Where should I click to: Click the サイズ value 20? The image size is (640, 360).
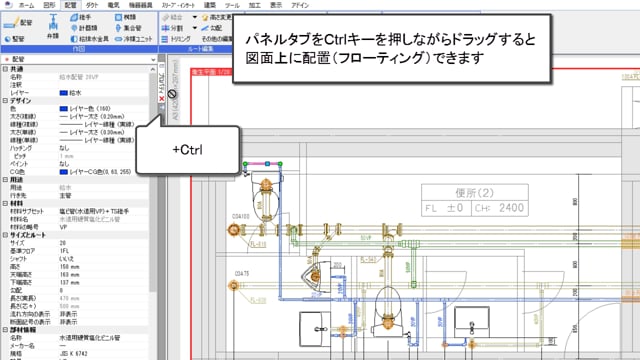point(62,243)
